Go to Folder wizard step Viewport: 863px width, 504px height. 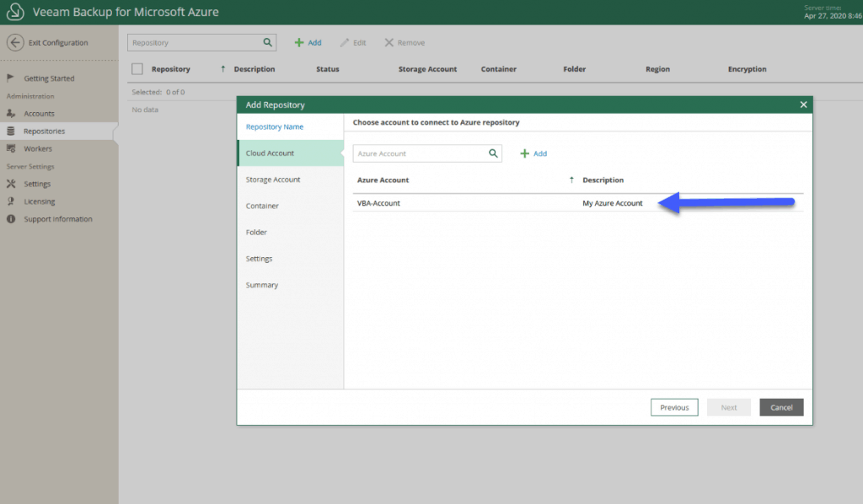click(290, 232)
